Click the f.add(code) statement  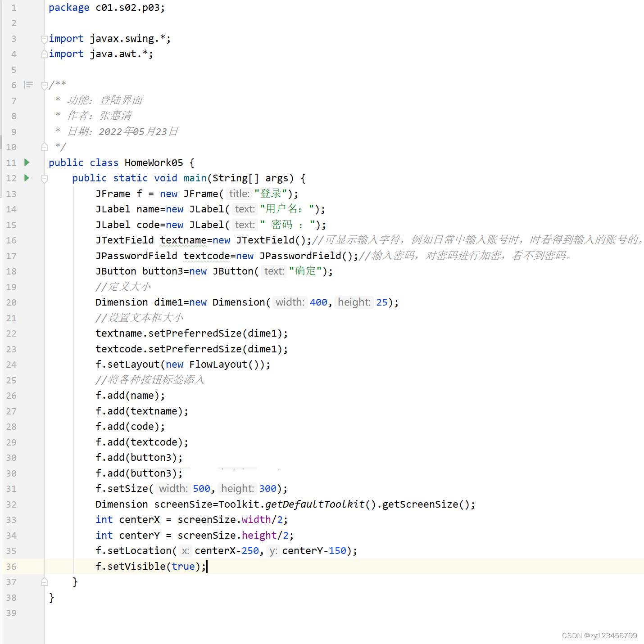pyautogui.click(x=130, y=427)
